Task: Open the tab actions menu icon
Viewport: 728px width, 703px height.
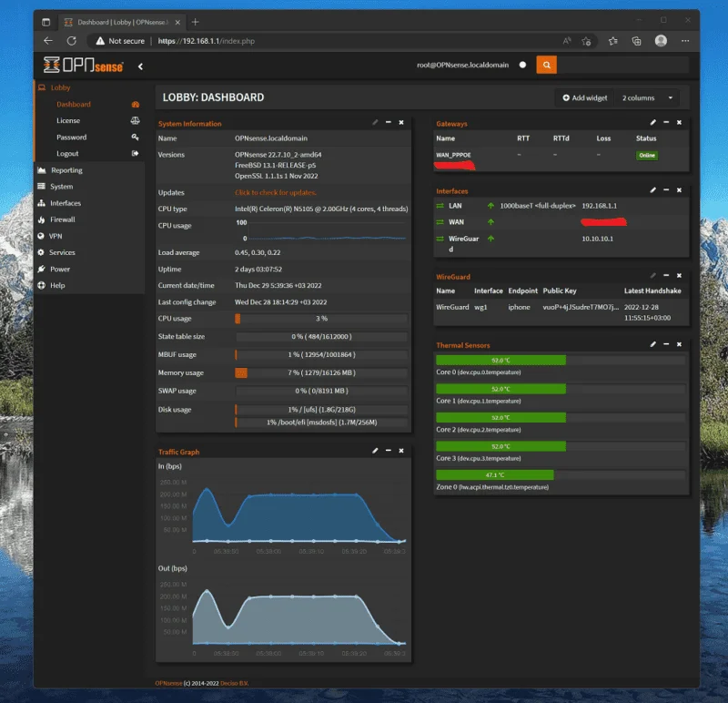Action: pos(46,22)
